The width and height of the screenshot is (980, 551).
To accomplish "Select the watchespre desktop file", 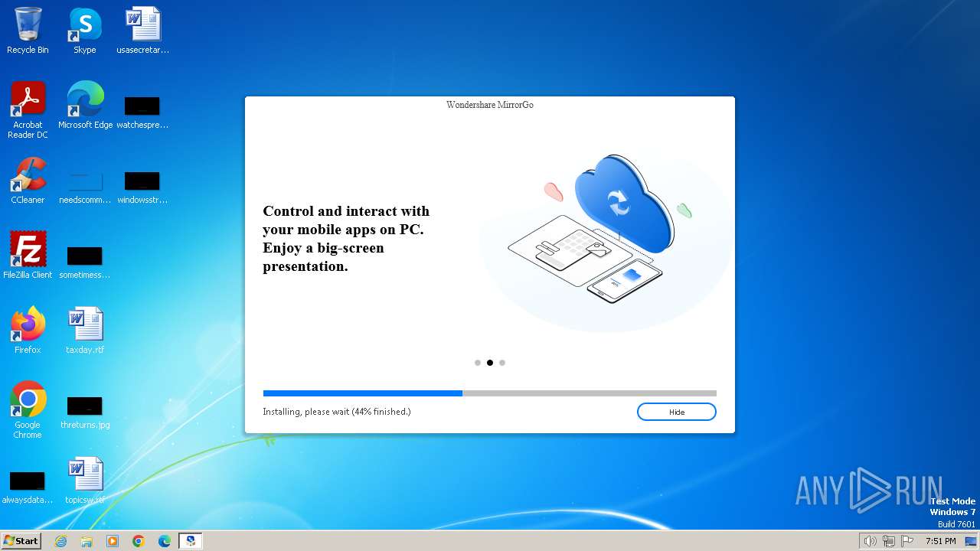I will [142, 112].
